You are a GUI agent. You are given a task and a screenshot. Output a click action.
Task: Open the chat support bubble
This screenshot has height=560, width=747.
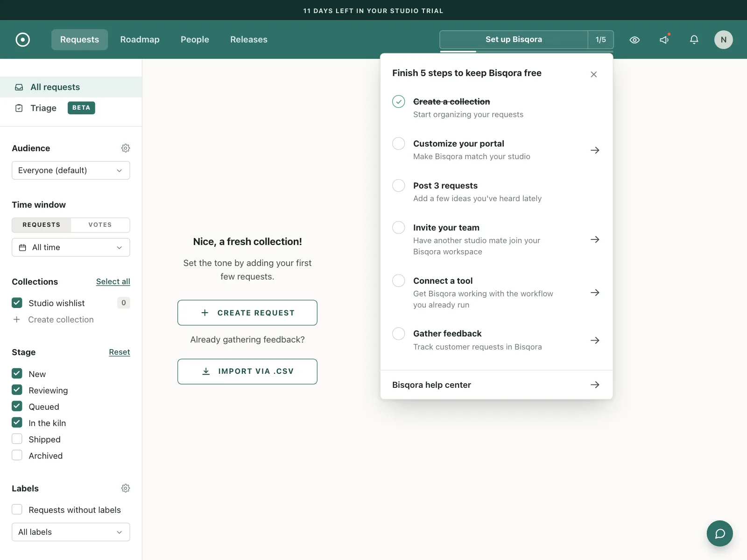coord(719,533)
